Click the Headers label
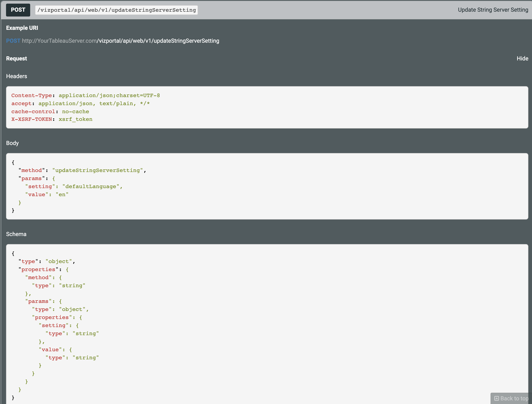Image resolution: width=532 pixels, height=404 pixels. [16, 76]
